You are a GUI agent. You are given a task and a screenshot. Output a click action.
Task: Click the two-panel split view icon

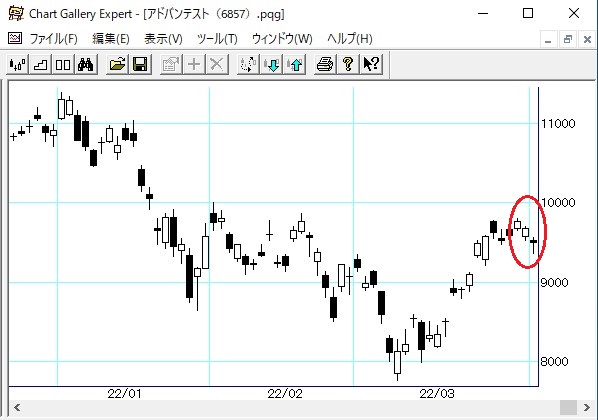pos(63,64)
